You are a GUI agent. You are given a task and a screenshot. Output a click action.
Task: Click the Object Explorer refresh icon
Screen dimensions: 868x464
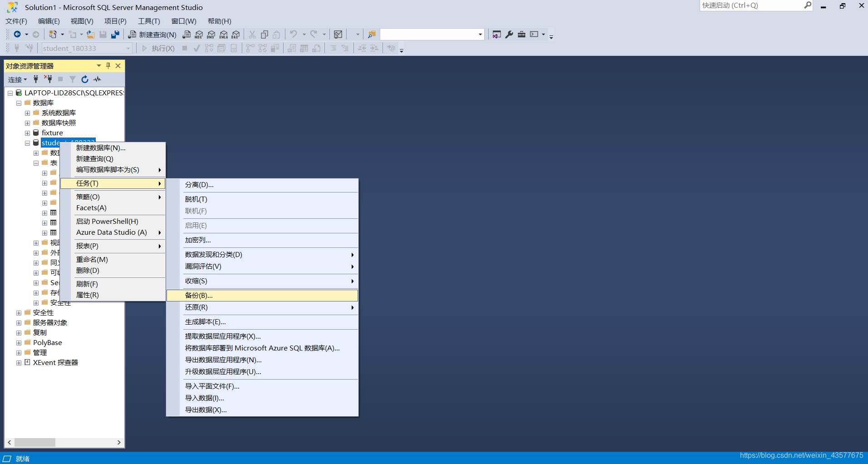[x=85, y=79]
